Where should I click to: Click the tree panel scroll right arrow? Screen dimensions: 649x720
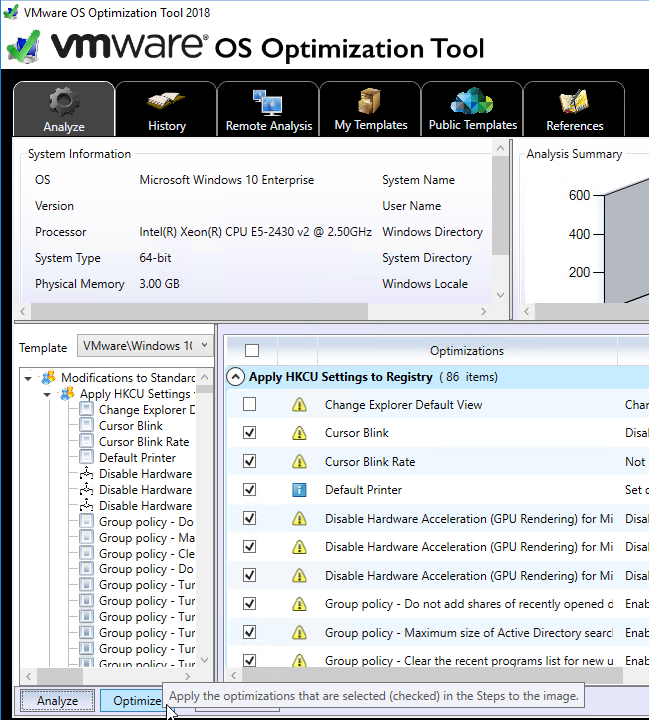pyautogui.click(x=187, y=676)
